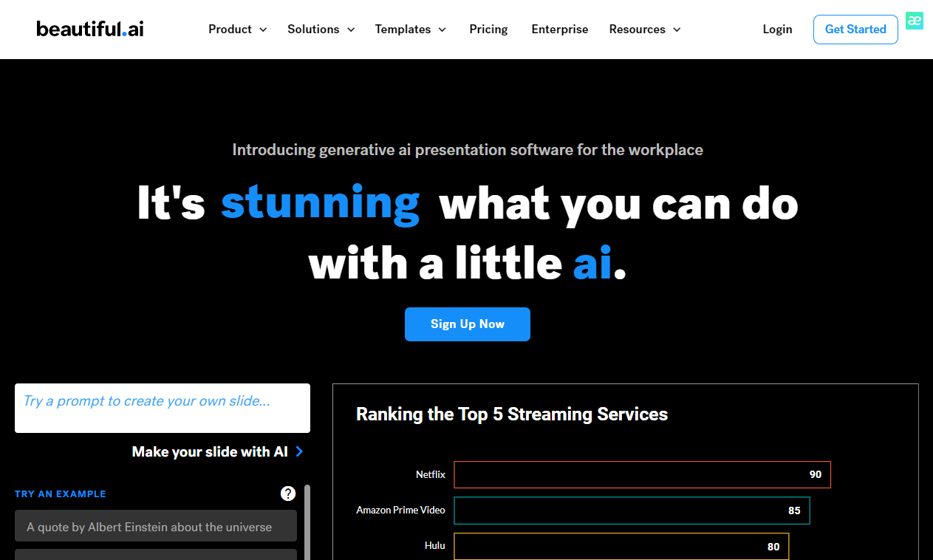The height and width of the screenshot is (560, 933).
Task: Click the Login link
Action: (777, 30)
